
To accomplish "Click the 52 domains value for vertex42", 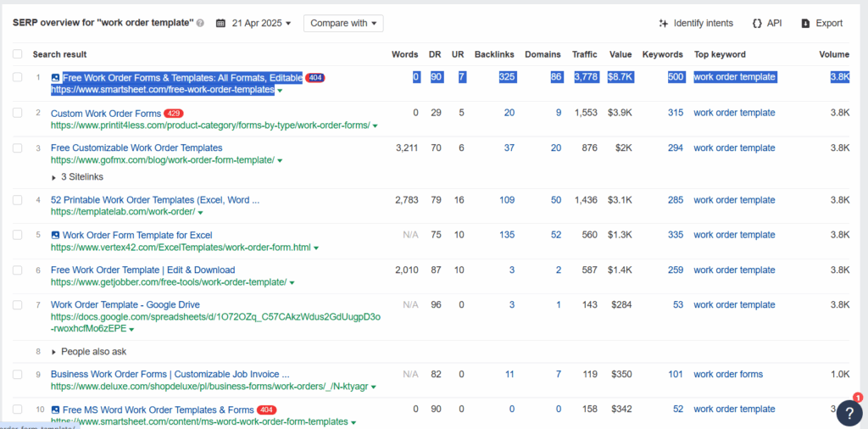I will [556, 235].
